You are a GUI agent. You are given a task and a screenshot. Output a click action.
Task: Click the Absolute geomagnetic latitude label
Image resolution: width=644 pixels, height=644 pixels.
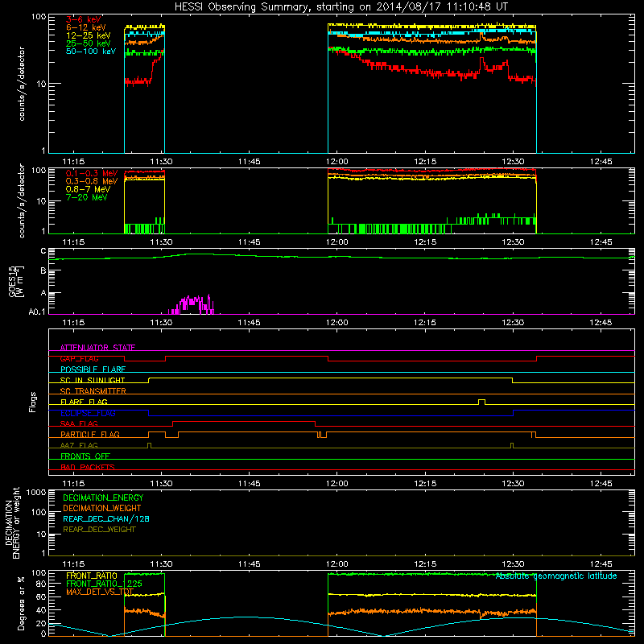coord(556,576)
